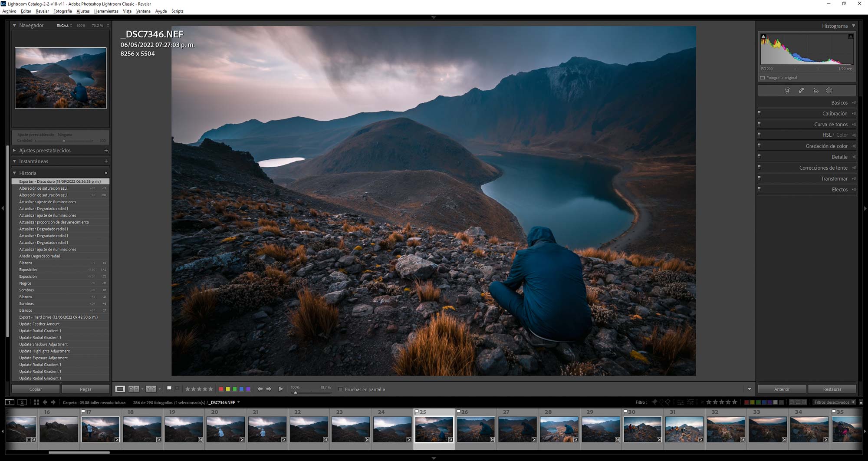The height and width of the screenshot is (461, 868).
Task: Open Filtros desactivados dropdown
Action: [x=834, y=402]
